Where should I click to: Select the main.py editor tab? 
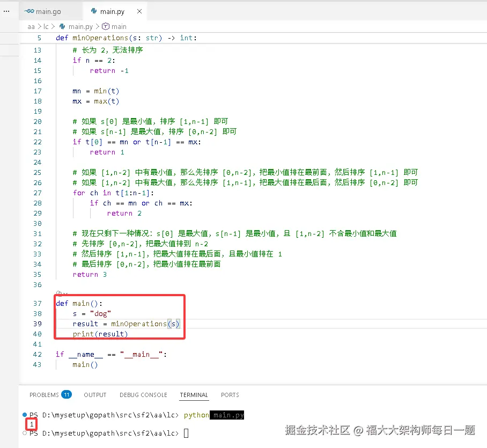tap(112, 11)
